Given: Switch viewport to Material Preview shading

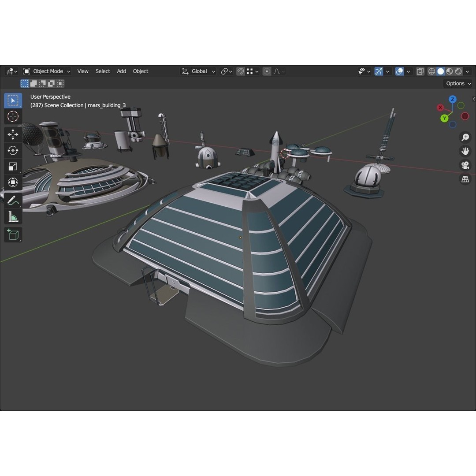Looking at the screenshot, I should click(x=449, y=71).
